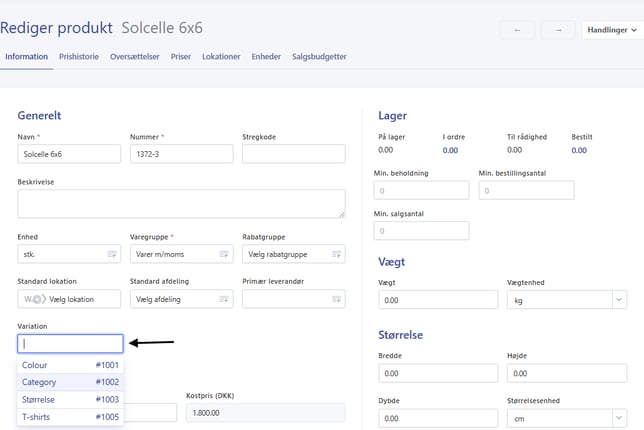Image resolution: width=644 pixels, height=430 pixels.
Task: Click the previous product left arrow button
Action: 517,29
